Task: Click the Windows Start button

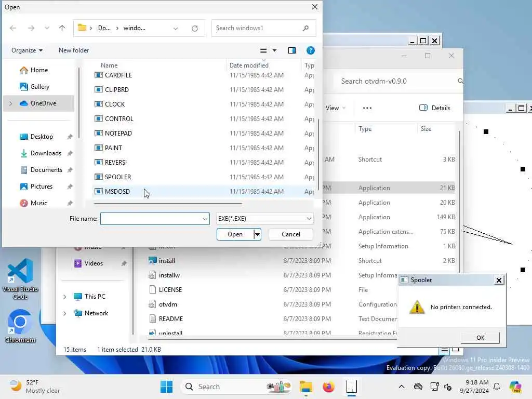Action: click(x=166, y=387)
